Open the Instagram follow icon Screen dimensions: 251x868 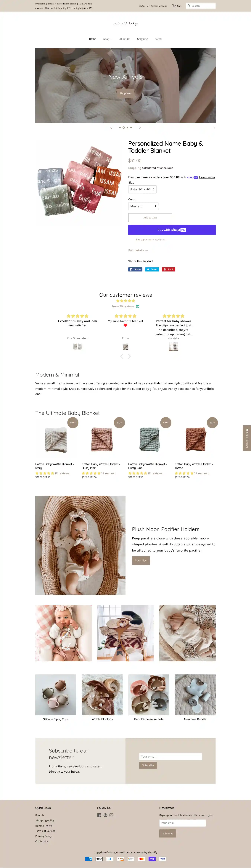pyautogui.click(x=112, y=815)
